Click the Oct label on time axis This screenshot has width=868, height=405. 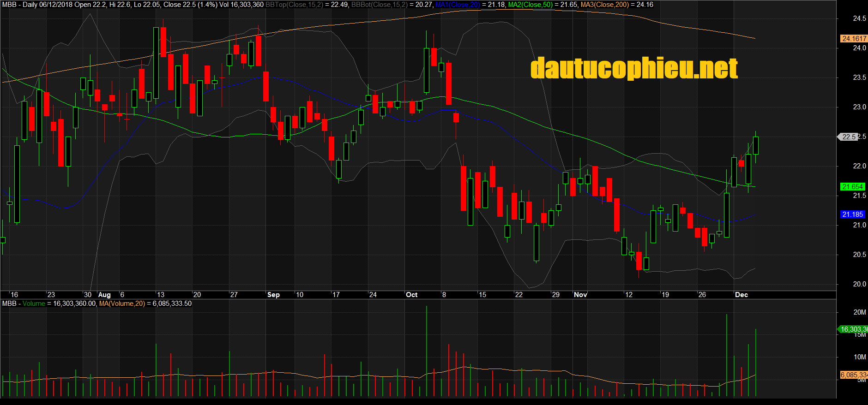[411, 295]
